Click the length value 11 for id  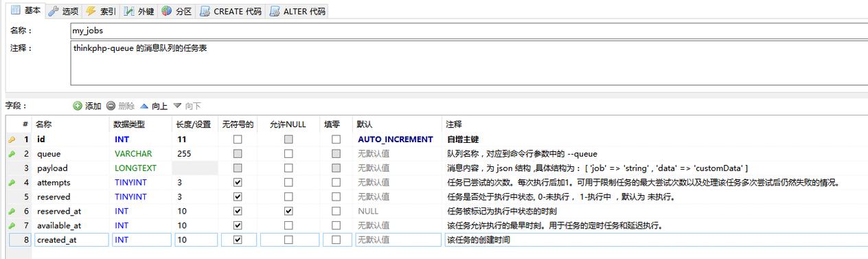coord(182,139)
